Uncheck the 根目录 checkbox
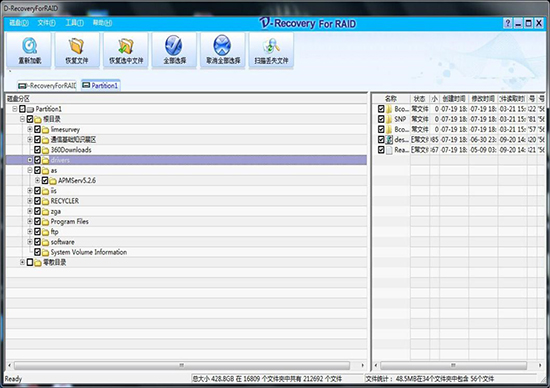This screenshot has height=388, width=550. point(30,119)
